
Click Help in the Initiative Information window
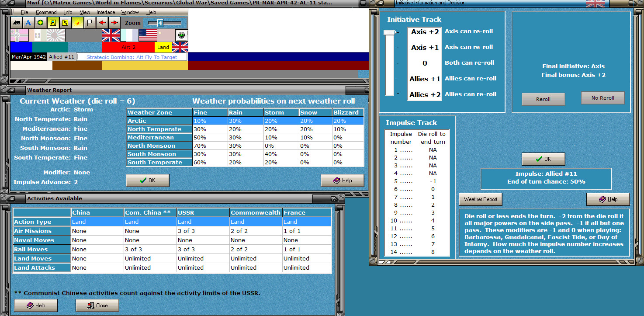608,199
